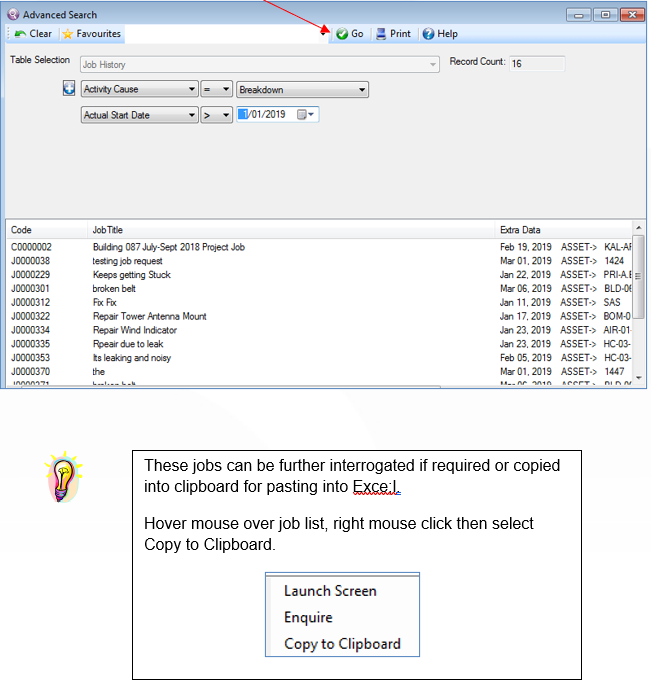
Task: Select row J0000370
Action: click(319, 372)
